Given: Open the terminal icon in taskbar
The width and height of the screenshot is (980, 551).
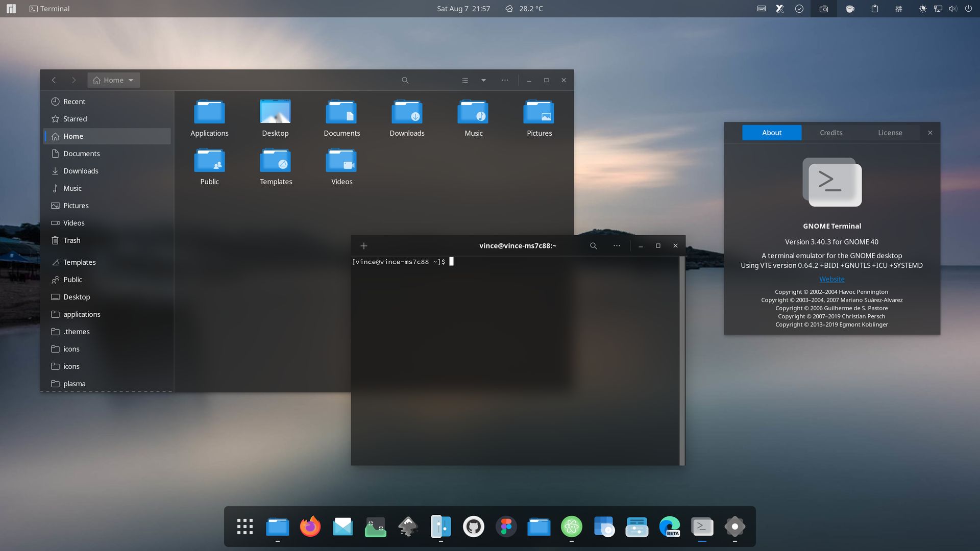Looking at the screenshot, I should [x=702, y=527].
